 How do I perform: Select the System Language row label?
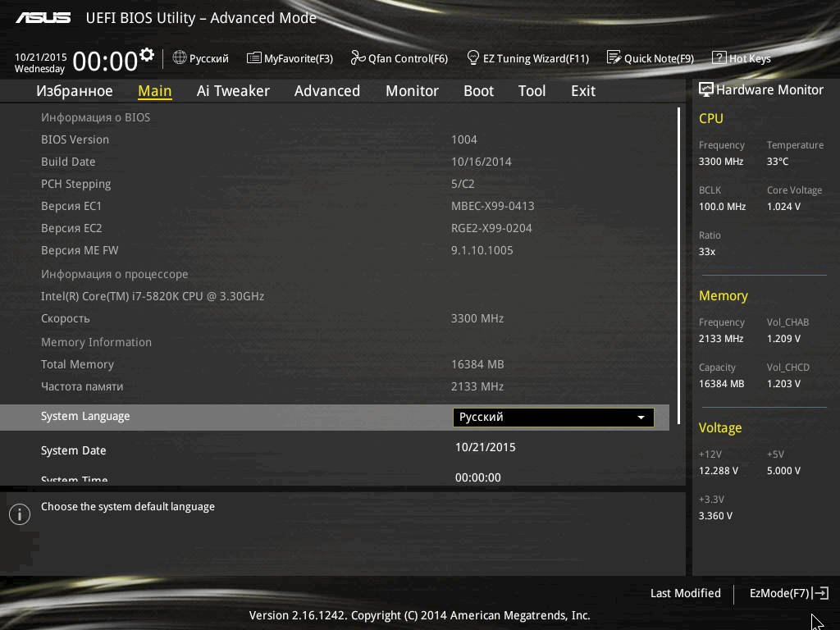pos(85,416)
